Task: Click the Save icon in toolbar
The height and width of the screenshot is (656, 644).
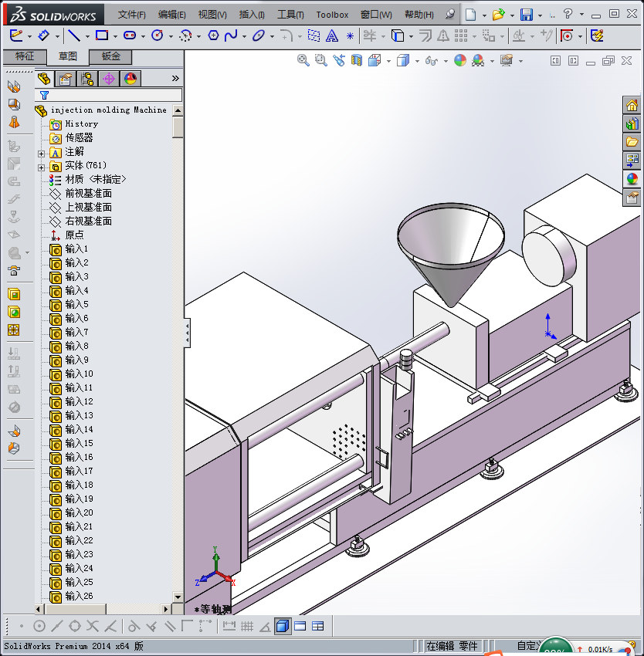Action: click(x=526, y=14)
